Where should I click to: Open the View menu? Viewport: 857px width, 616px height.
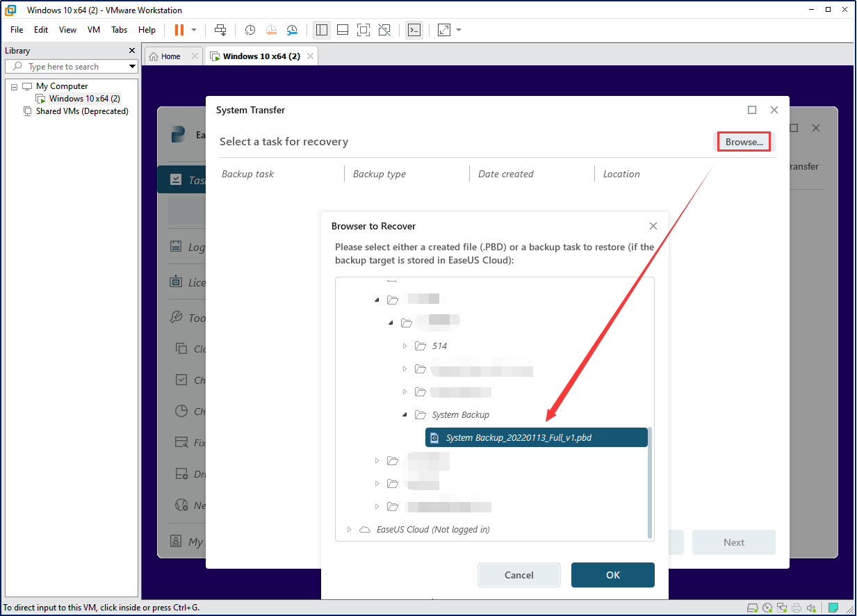[67, 30]
